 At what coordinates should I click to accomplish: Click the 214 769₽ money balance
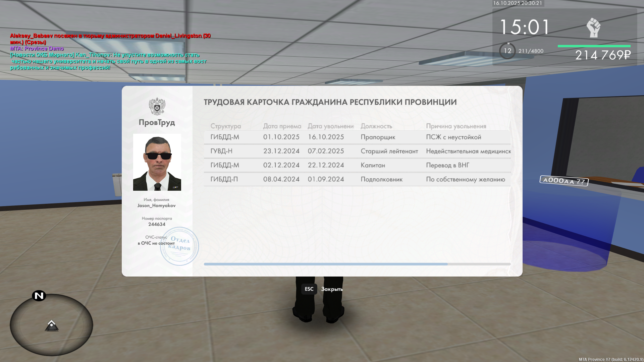(603, 55)
